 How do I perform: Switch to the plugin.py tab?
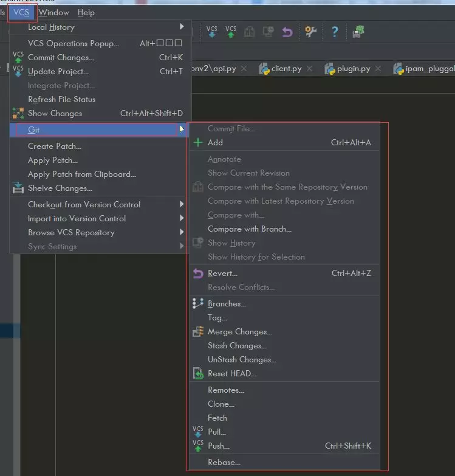point(353,69)
